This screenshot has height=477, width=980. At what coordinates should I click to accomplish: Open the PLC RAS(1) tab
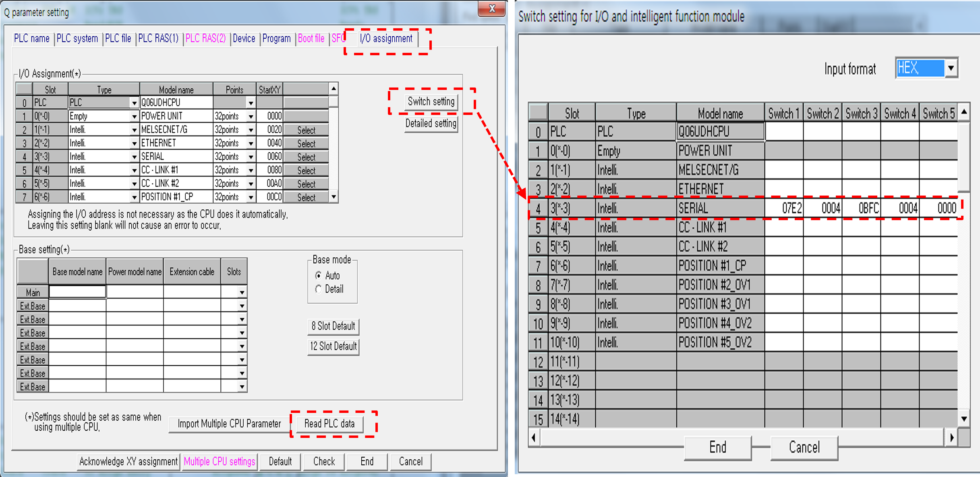point(158,38)
